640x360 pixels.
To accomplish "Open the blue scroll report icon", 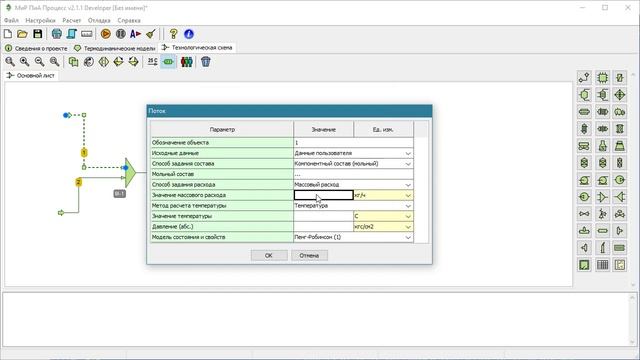I will pyautogui.click(x=72, y=34).
